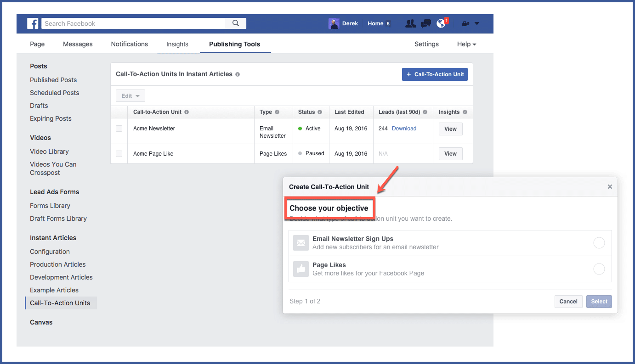The image size is (635, 364).
Task: Click info icon beside Call-to-Action Unit column header
Action: pyautogui.click(x=187, y=112)
